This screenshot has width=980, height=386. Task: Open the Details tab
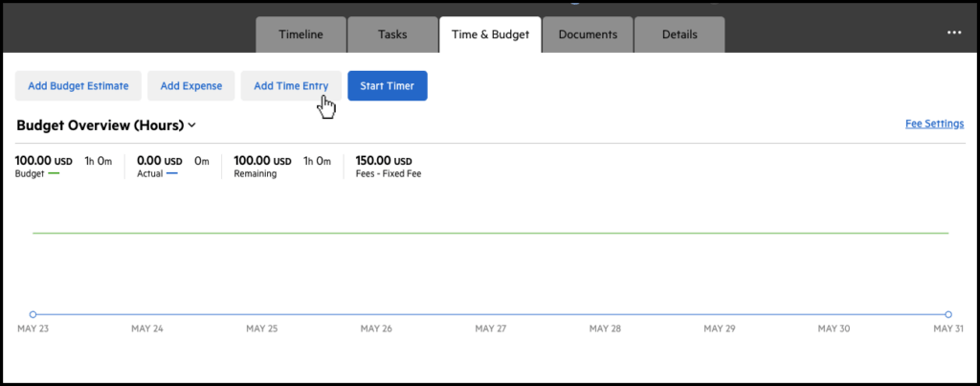(679, 34)
